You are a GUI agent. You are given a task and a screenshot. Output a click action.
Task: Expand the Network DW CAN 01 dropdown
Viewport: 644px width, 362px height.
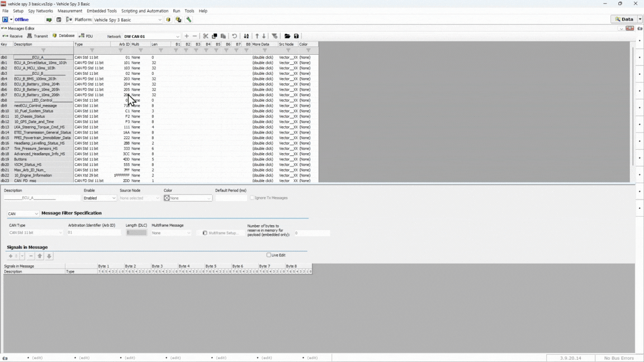pos(178,36)
